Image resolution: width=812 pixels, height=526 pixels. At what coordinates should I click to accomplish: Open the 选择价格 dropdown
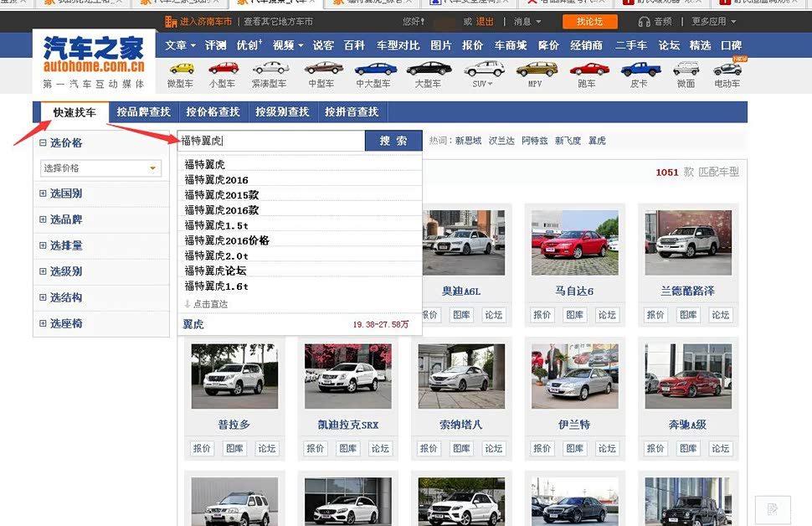point(101,168)
